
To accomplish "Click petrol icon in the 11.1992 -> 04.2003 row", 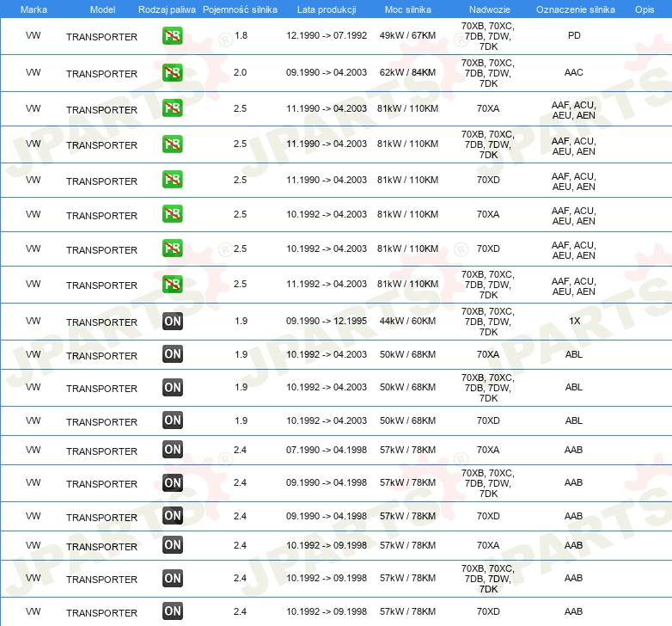I will coord(172,284).
